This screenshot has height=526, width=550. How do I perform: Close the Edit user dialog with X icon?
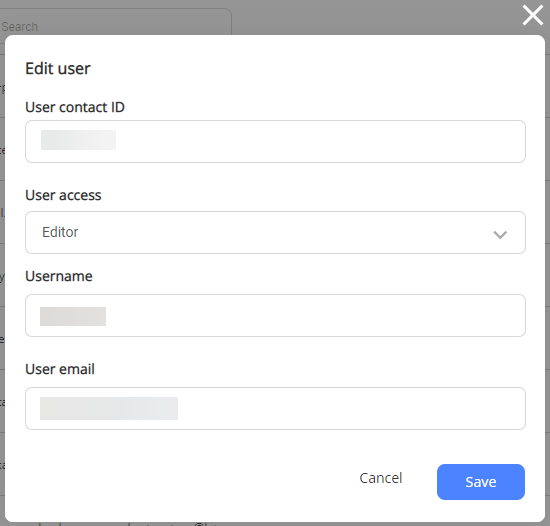click(532, 15)
